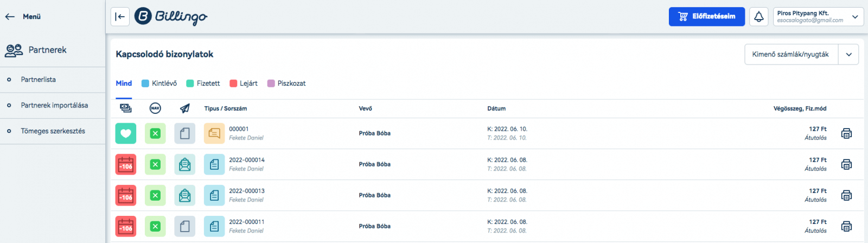Viewport: 868px width, 243px height.
Task: Go back to Menü
Action: pyautogui.click(x=23, y=17)
